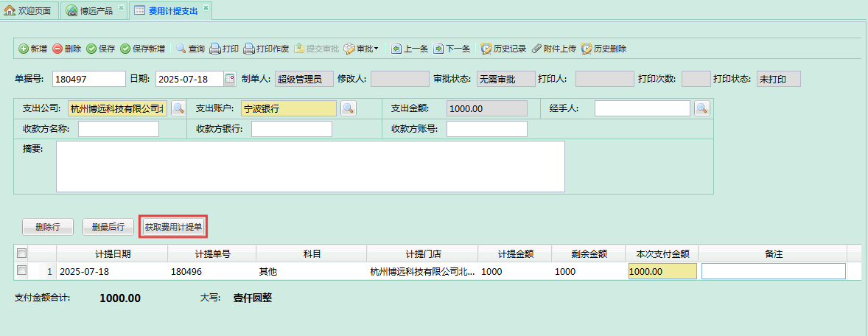Click the 日期 date input field
Image resolution: width=868 pixels, height=336 pixels.
click(190, 79)
